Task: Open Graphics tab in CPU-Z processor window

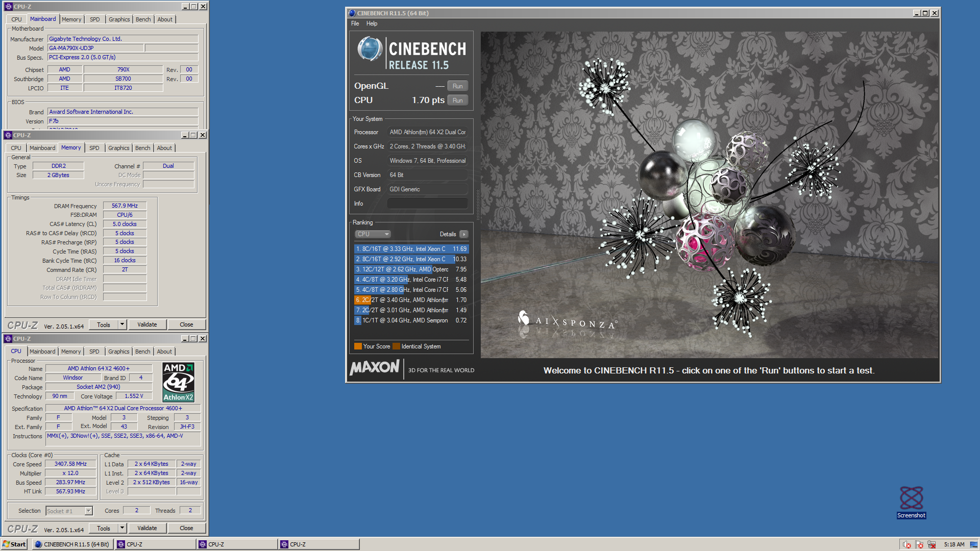Action: tap(118, 352)
